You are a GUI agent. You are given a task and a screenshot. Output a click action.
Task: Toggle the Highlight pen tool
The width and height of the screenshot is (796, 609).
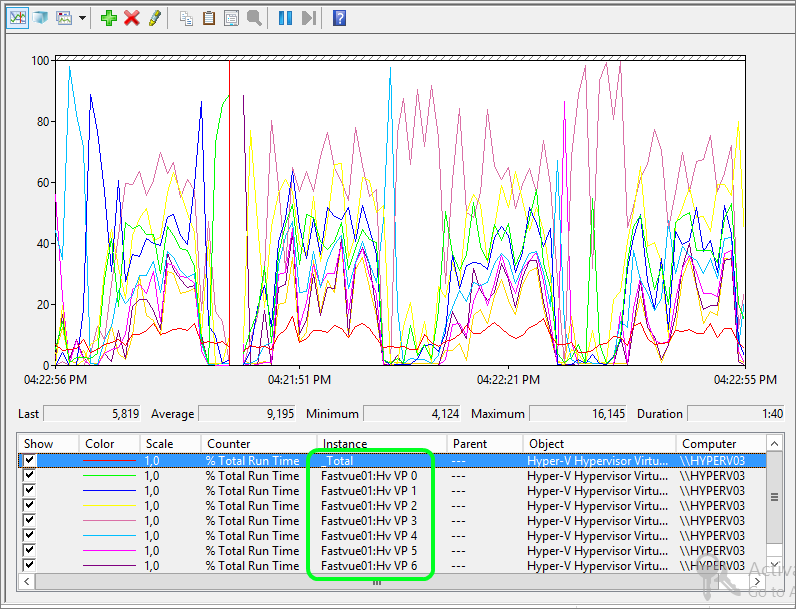(154, 18)
